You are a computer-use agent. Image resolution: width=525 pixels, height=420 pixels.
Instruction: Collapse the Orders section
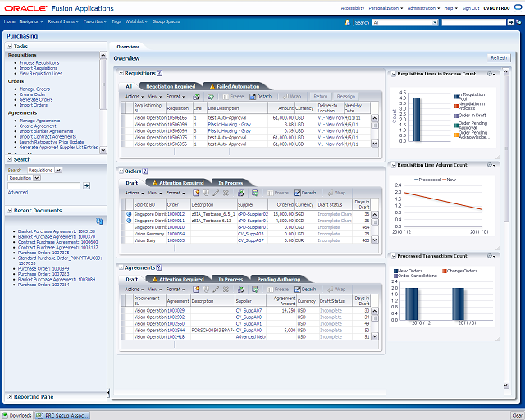(x=121, y=171)
